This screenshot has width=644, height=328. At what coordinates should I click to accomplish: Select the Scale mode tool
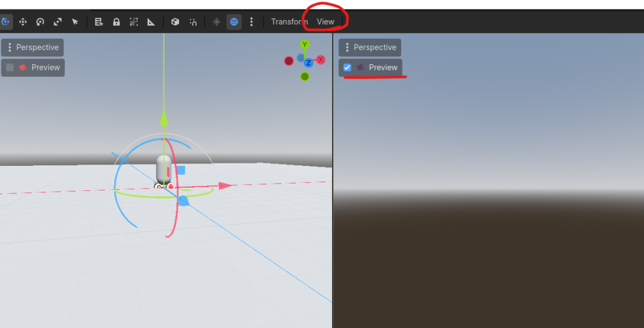[x=58, y=22]
